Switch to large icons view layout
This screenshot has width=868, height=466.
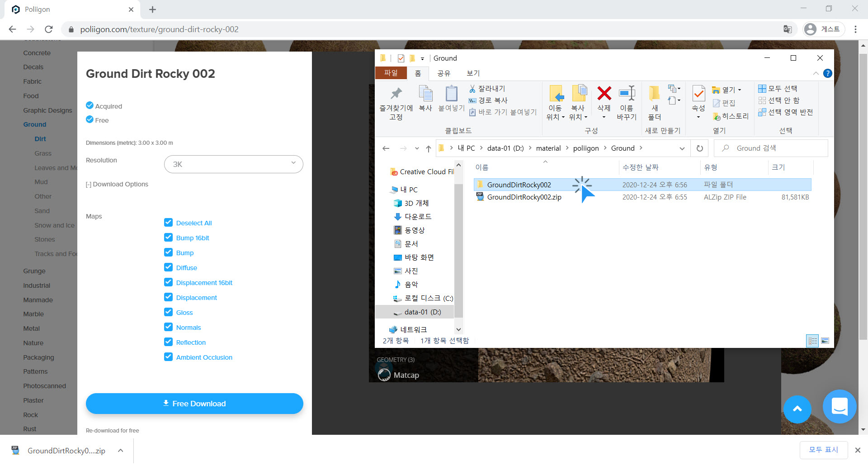tap(825, 341)
